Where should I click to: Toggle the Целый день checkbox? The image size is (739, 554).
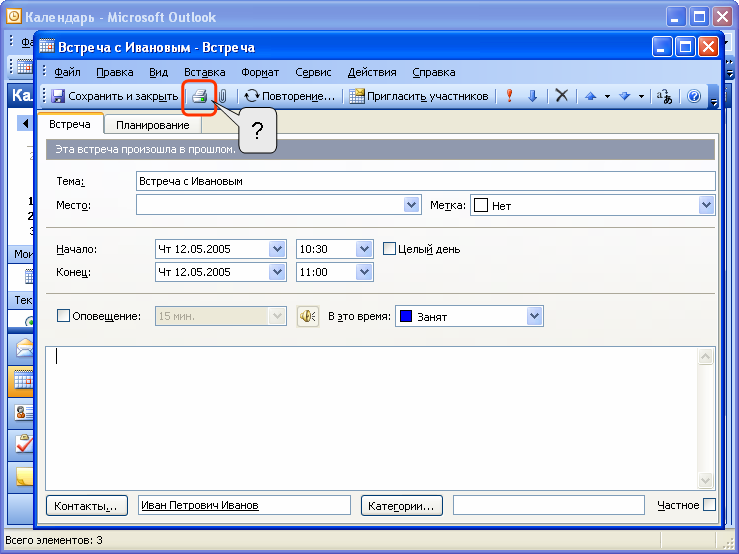pyautogui.click(x=389, y=248)
